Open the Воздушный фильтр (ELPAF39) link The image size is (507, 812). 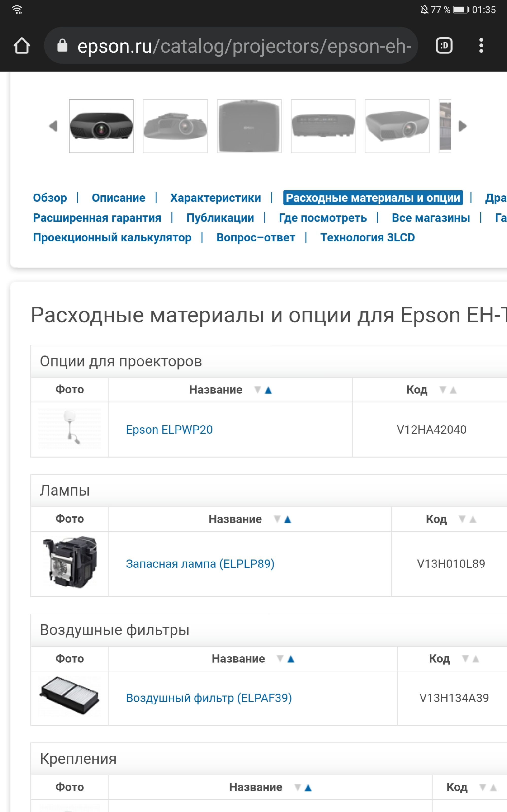coord(209,698)
